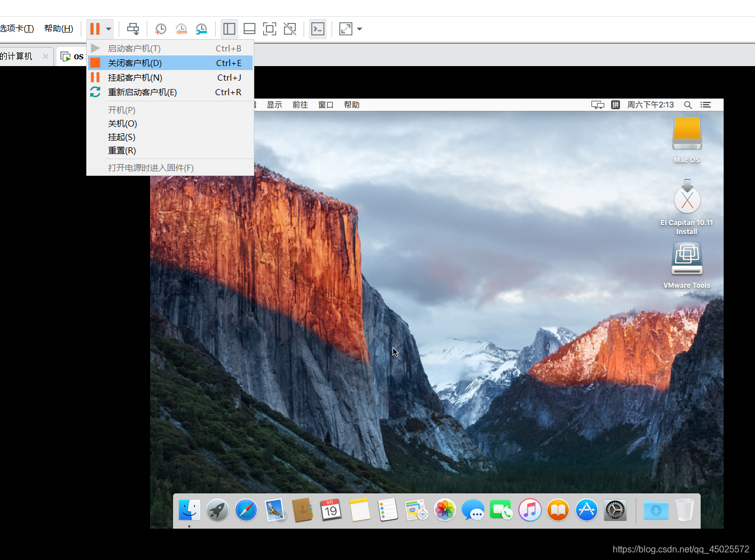Open Finder from the dock
Viewport: 755px width, 560px height.
[x=189, y=510]
